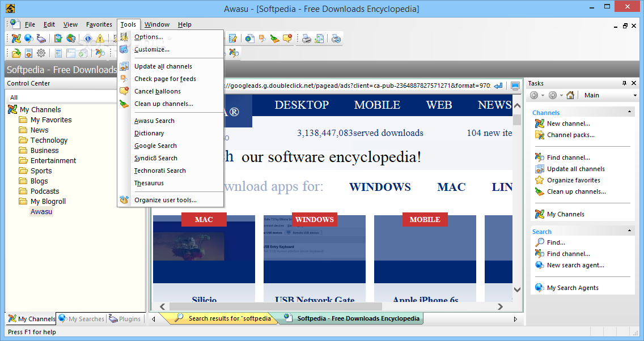Image resolution: width=644 pixels, height=341 pixels.
Task: Collapse the Channels section in Tasks pane
Action: click(x=629, y=112)
